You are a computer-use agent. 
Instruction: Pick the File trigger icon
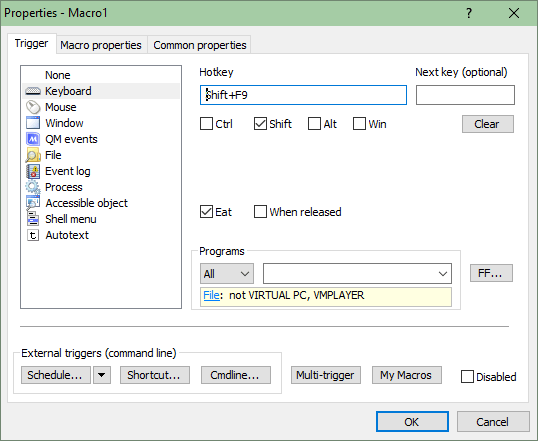pyautogui.click(x=33, y=155)
